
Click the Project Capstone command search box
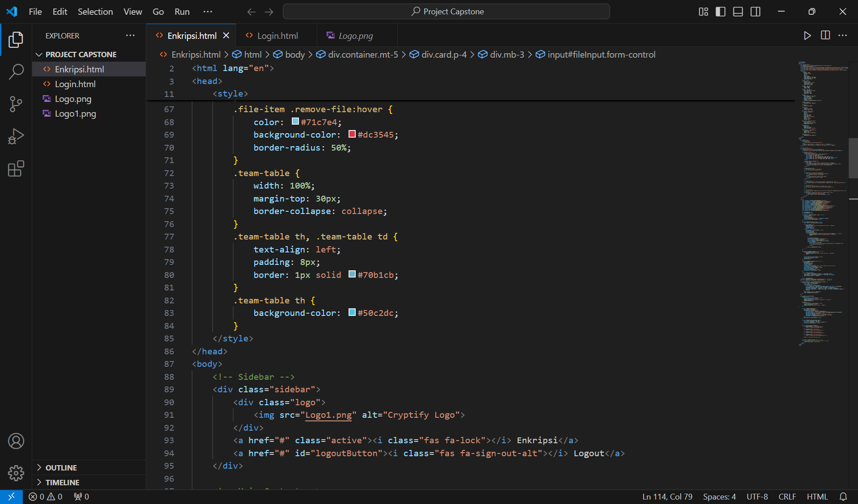[x=446, y=12]
